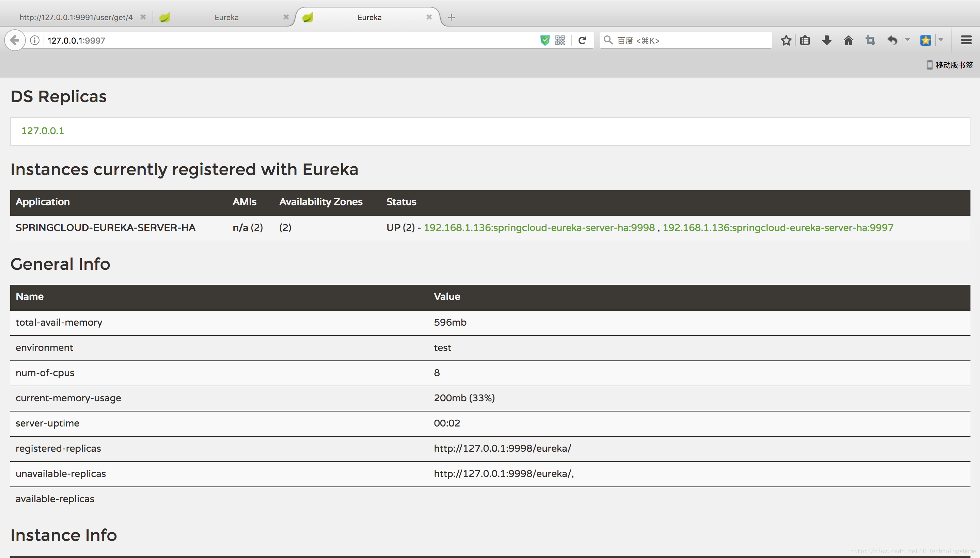The height and width of the screenshot is (558, 980).
Task: Click the crop screenshot tool icon
Action: click(870, 40)
